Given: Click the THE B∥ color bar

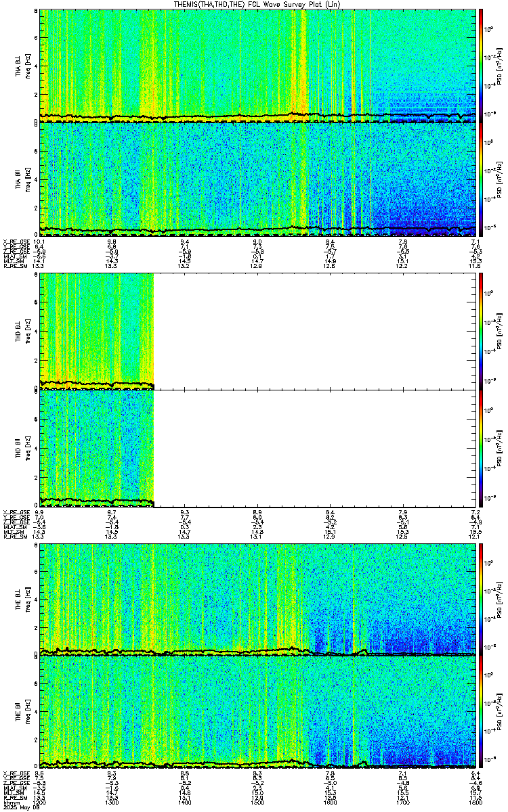Looking at the screenshot, I should (482, 713).
